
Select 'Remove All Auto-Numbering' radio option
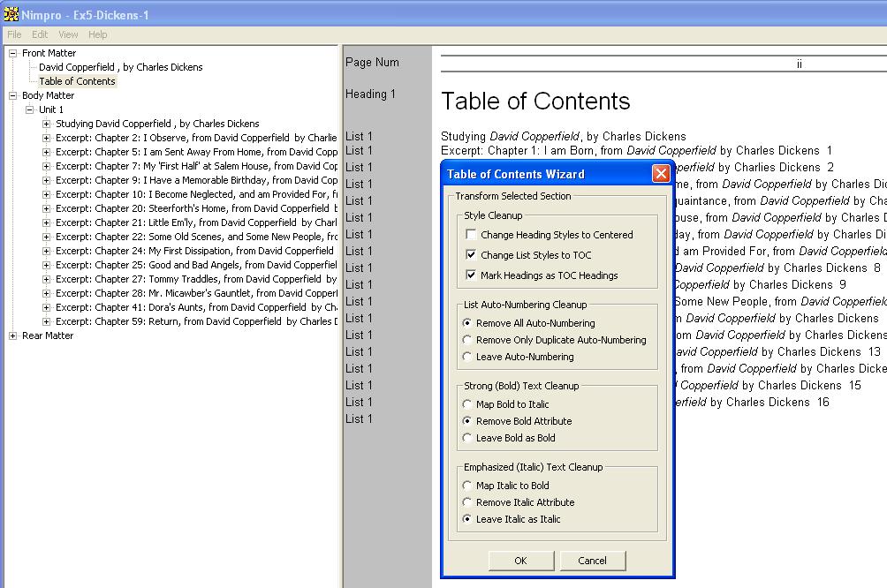tap(466, 323)
